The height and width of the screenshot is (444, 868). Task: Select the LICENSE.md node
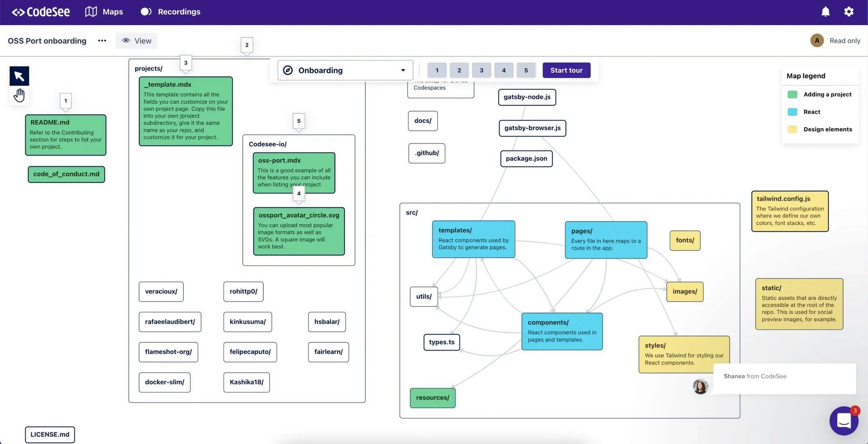pyautogui.click(x=50, y=434)
